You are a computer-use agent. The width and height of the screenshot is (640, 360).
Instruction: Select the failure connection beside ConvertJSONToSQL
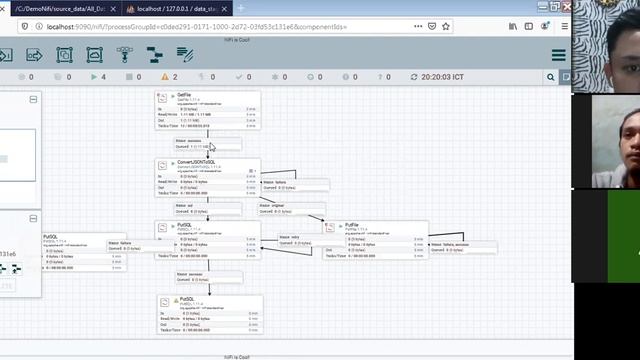point(296,185)
